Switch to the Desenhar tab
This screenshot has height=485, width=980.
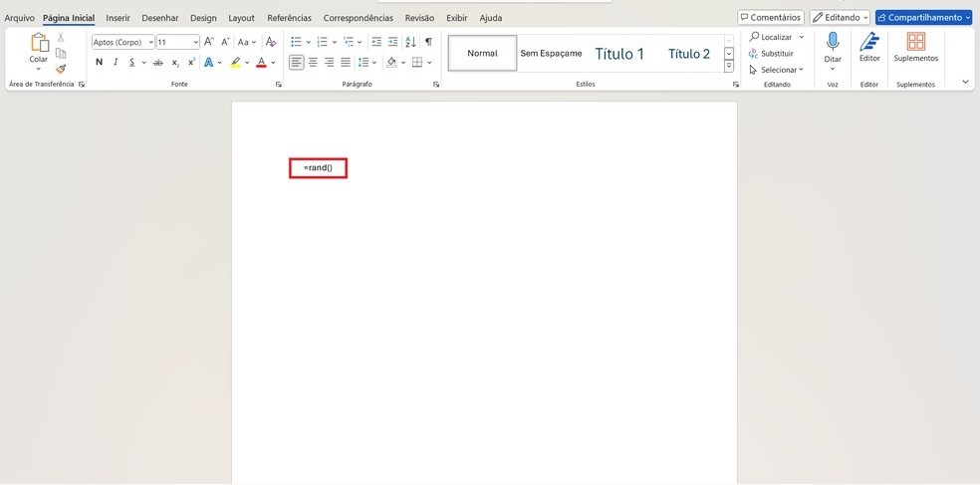coord(160,18)
